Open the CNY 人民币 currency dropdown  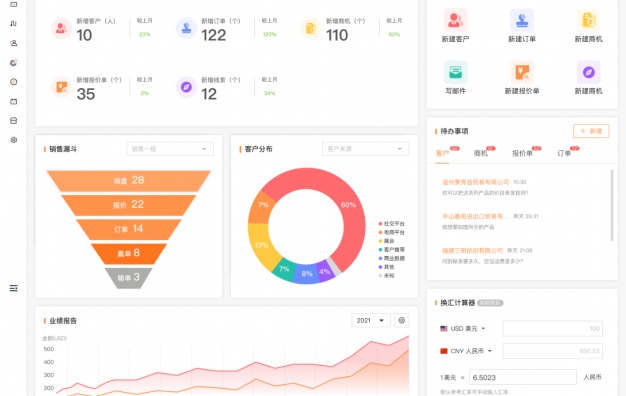point(471,351)
